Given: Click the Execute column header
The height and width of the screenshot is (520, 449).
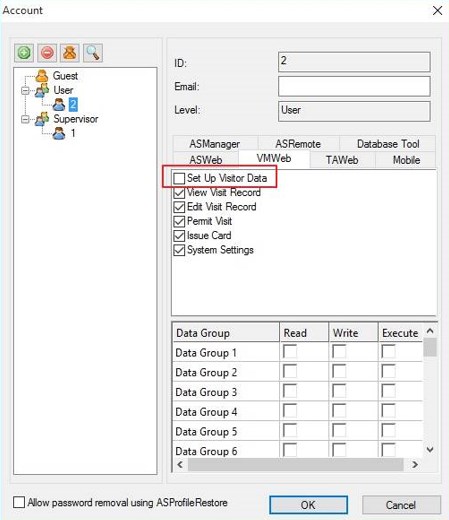Looking at the screenshot, I should click(x=400, y=333).
